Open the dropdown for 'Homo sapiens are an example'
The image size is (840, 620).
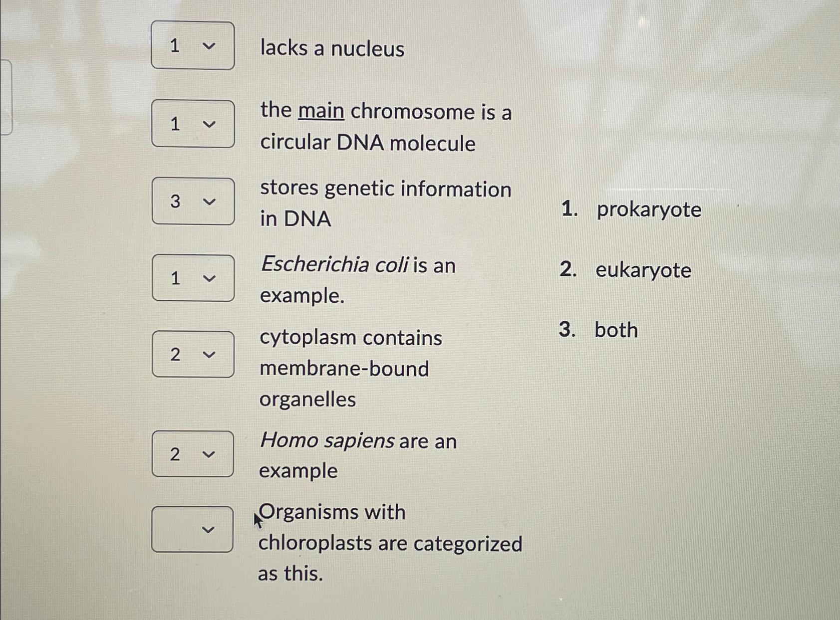pos(193,454)
